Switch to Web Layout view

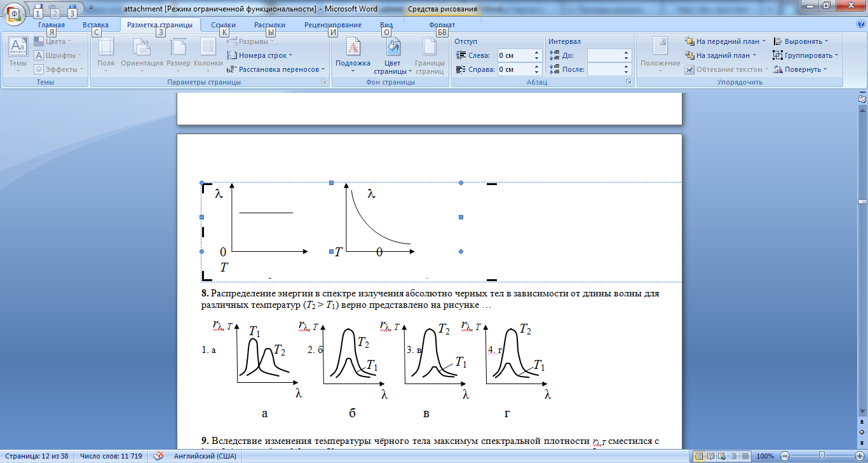point(721,456)
